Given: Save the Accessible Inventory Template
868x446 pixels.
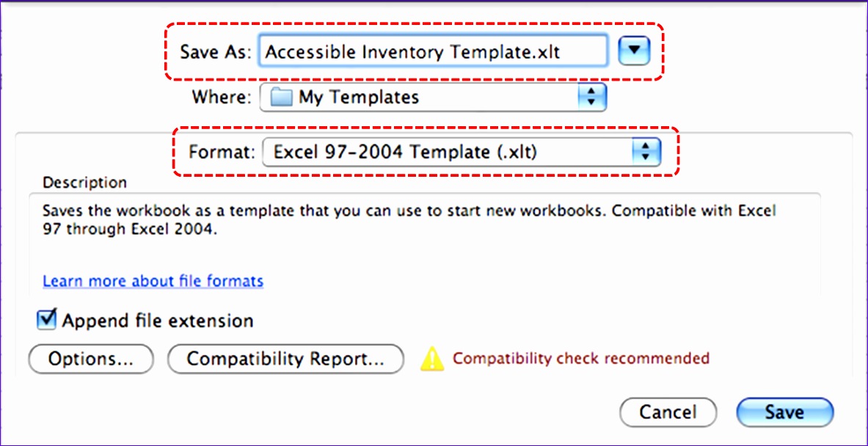Looking at the screenshot, I should [784, 412].
